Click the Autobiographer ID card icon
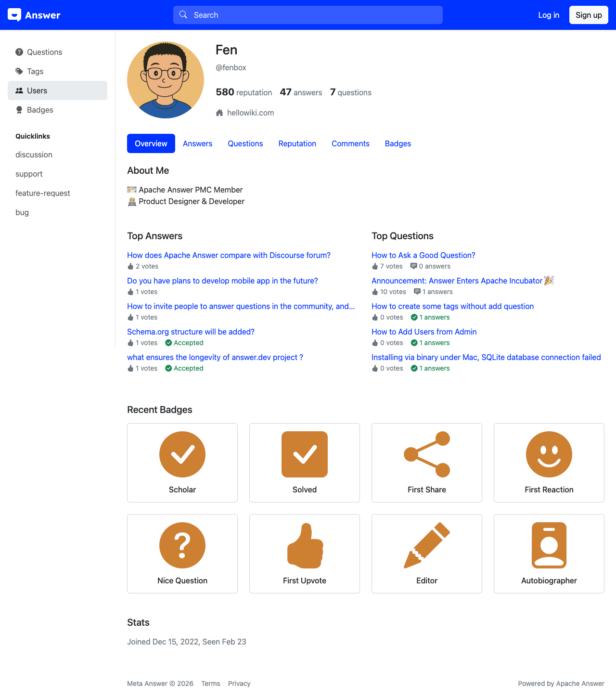The image size is (616, 696). point(549,545)
